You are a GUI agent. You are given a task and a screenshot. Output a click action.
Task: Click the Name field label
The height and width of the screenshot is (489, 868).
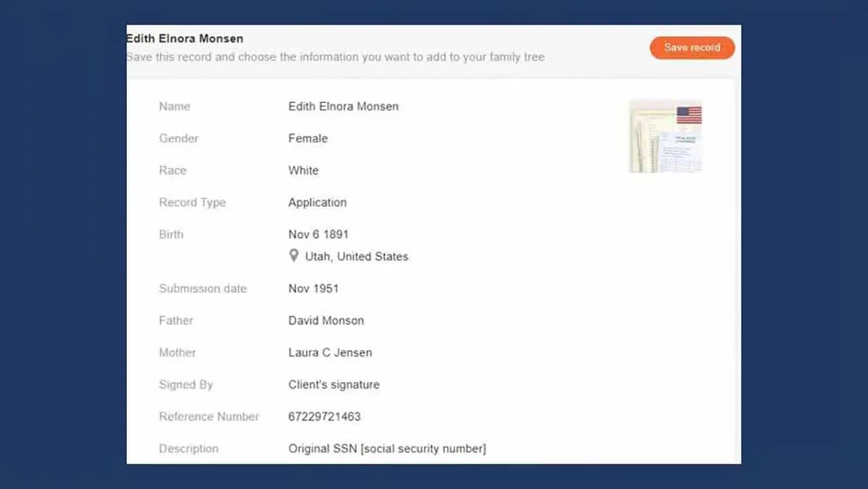coord(174,106)
